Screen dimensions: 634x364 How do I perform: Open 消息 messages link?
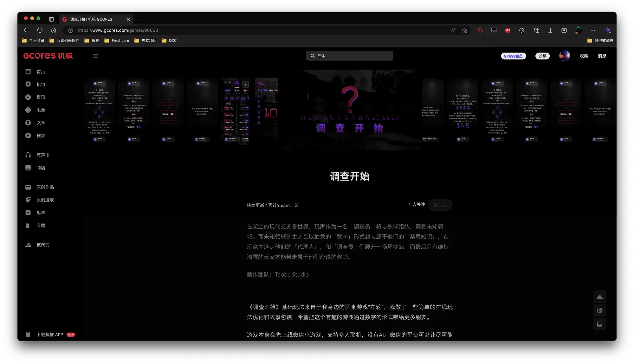(602, 56)
